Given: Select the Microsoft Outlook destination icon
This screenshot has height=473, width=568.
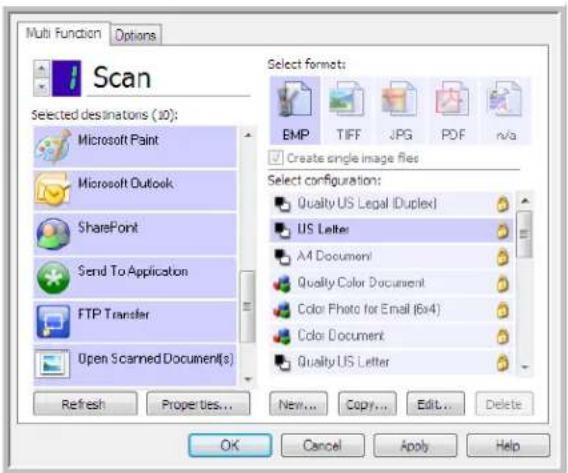Looking at the screenshot, I should click(x=53, y=190).
